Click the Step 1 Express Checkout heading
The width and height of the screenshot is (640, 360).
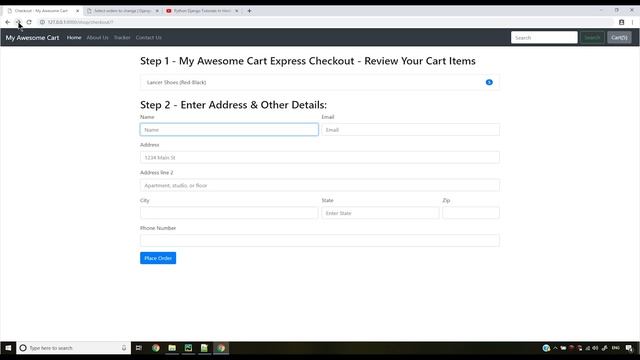pyautogui.click(x=308, y=61)
